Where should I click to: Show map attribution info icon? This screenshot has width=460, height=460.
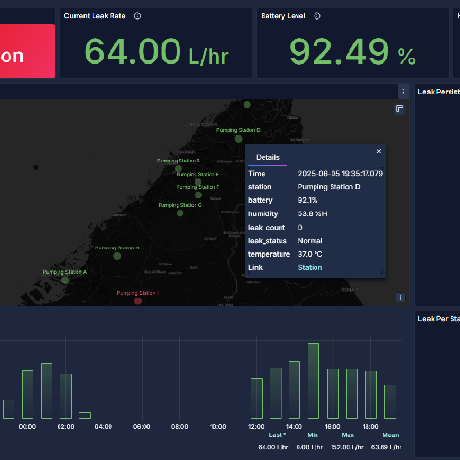tap(400, 297)
